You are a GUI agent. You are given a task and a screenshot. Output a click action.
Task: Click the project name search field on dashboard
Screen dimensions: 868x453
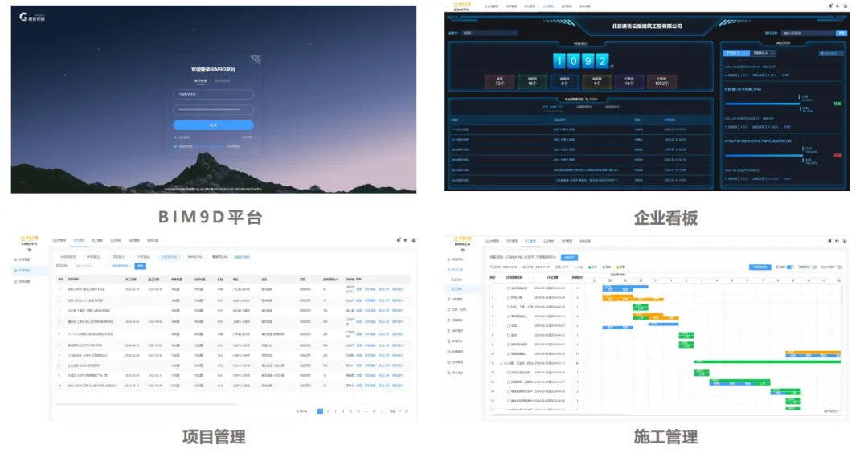(x=808, y=33)
